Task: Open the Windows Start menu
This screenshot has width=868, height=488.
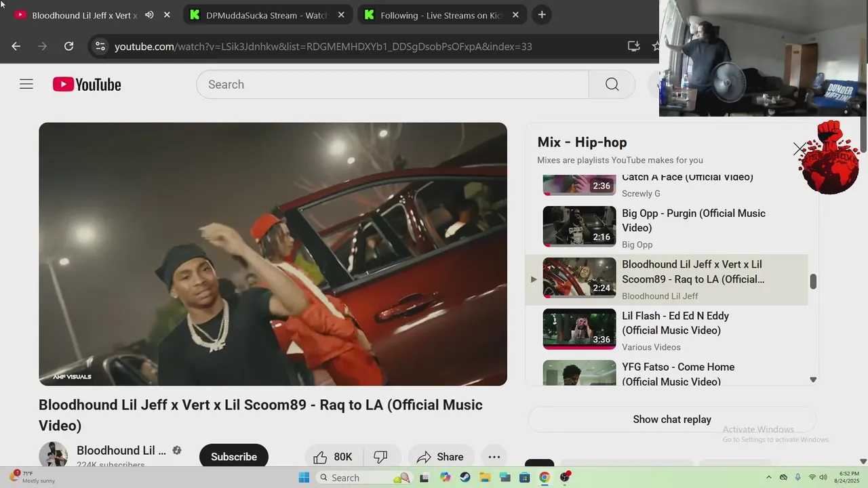Action: (x=303, y=477)
